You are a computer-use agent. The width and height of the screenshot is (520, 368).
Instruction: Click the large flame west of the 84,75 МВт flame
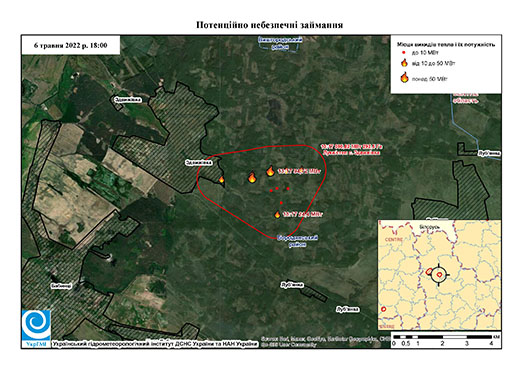pyautogui.click(x=252, y=178)
